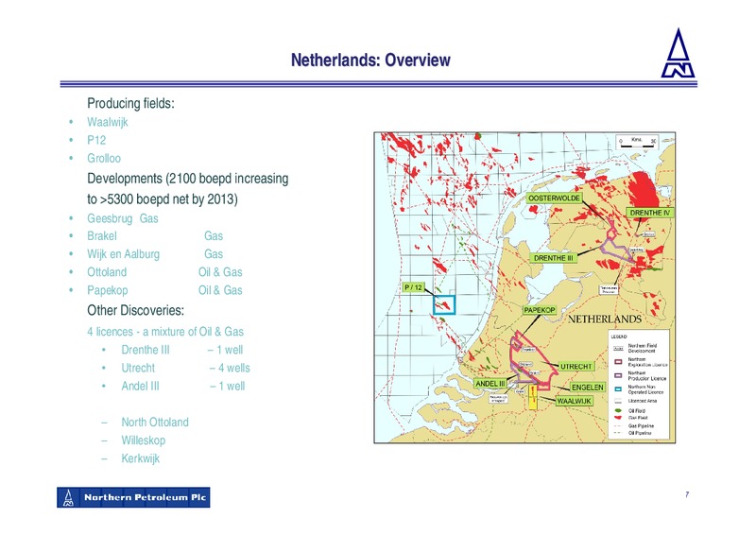Select the 'Ottoland' bullet item
Image resolution: width=756 pixels, height=535 pixels.
pos(107,272)
